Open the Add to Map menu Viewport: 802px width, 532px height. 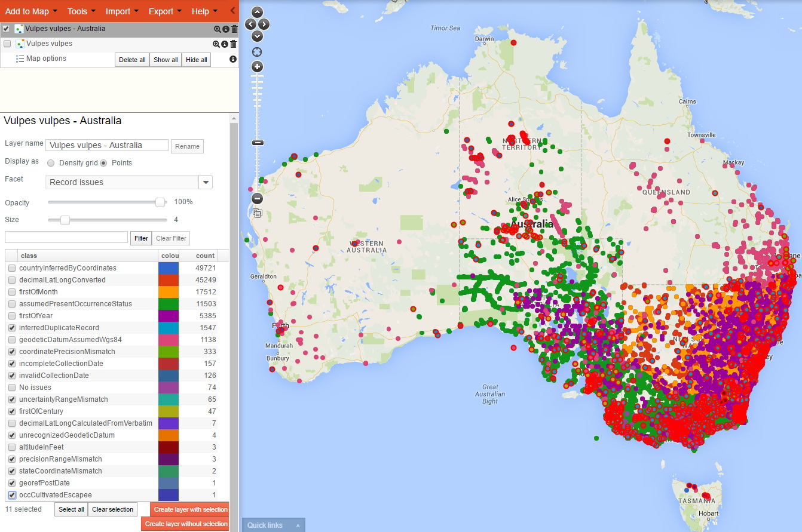[x=31, y=11]
